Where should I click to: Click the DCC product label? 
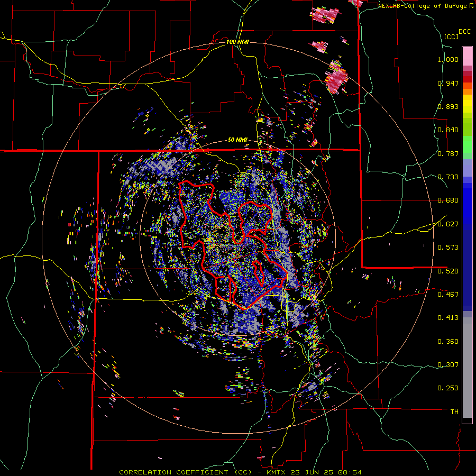click(464, 32)
